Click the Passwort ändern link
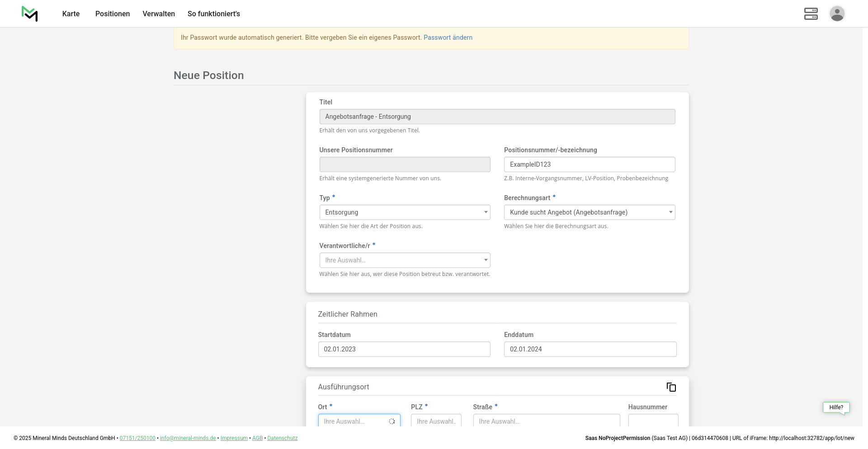 click(448, 37)
